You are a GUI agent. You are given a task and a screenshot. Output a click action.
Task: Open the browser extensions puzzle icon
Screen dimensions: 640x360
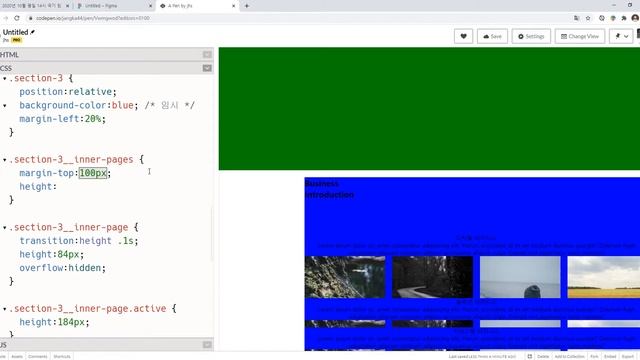pyautogui.click(x=624, y=18)
